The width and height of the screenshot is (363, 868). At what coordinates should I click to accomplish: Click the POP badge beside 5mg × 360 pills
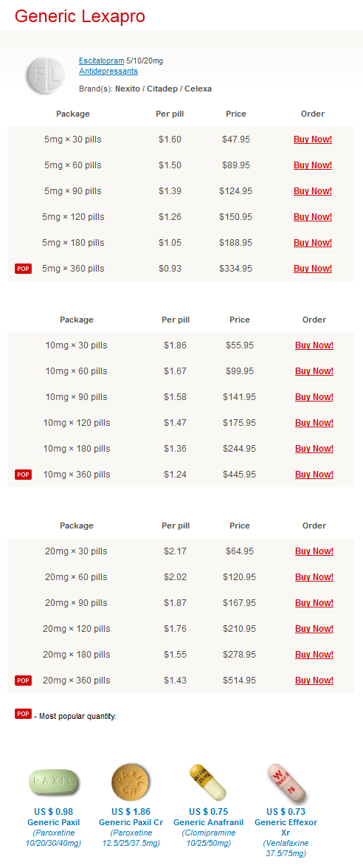pos(24,269)
